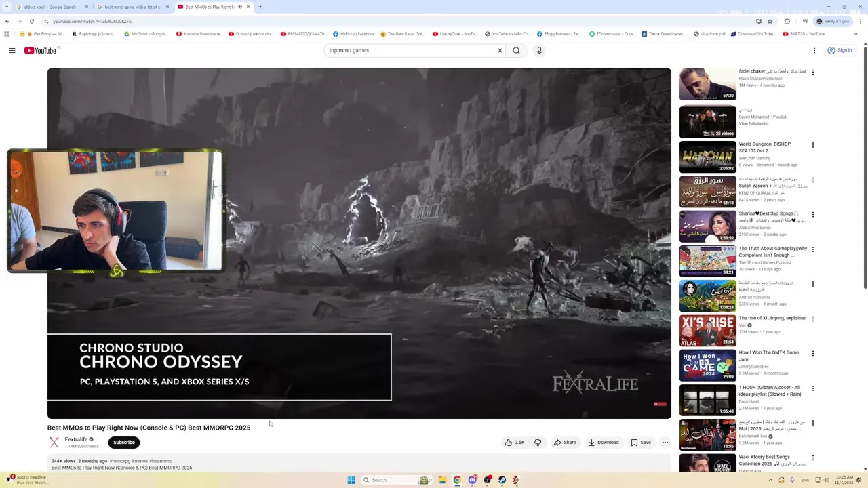Open the Fextralife channel avatar
Viewport: 868px width, 488px height.
click(x=54, y=443)
